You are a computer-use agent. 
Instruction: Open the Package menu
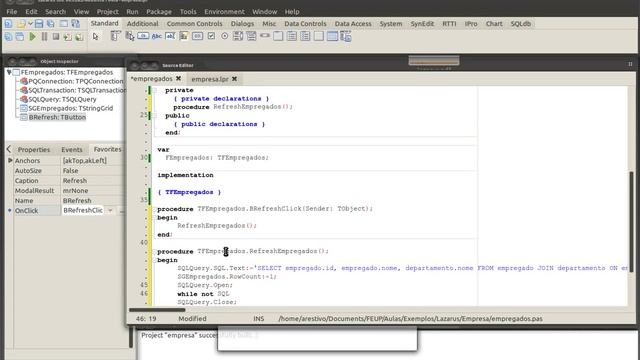coord(159,11)
